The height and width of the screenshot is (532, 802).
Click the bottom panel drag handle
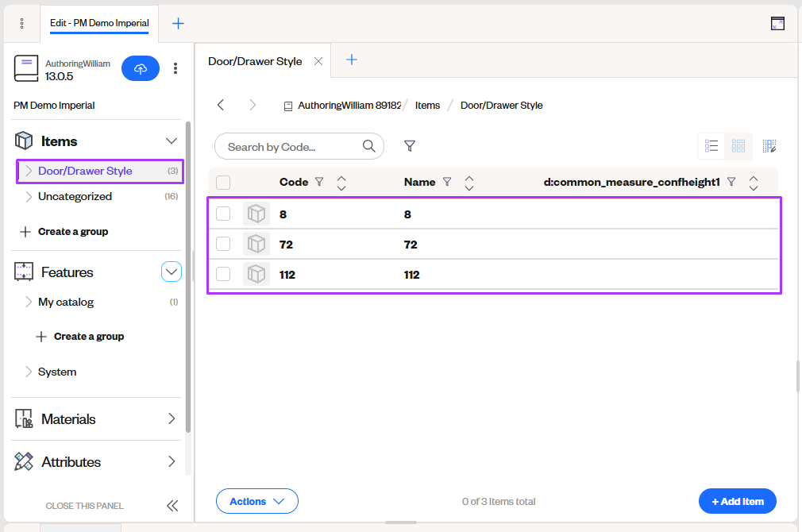click(400, 522)
